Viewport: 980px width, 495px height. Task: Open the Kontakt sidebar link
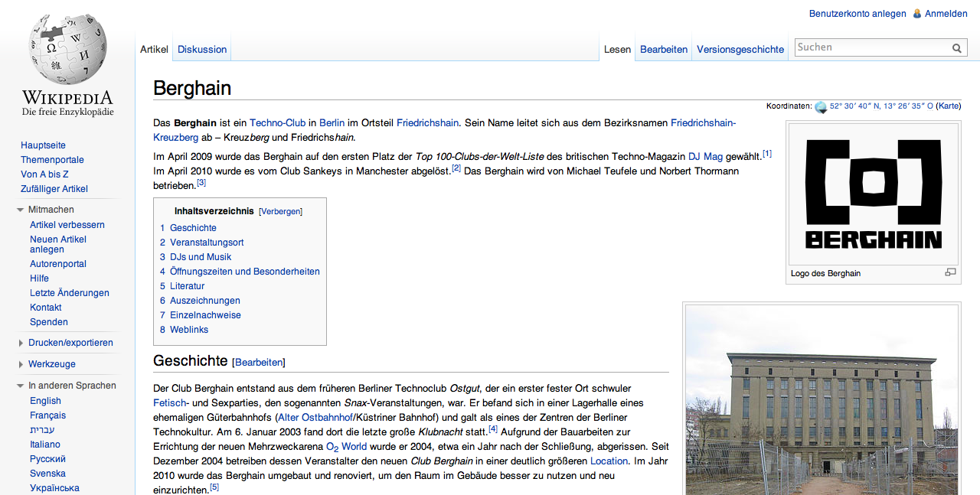(x=46, y=308)
